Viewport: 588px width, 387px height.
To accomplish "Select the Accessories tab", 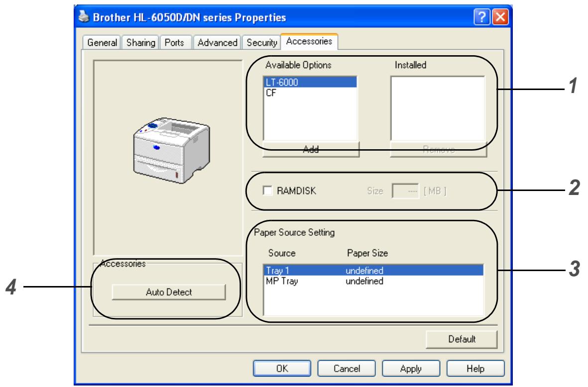I will (x=309, y=41).
